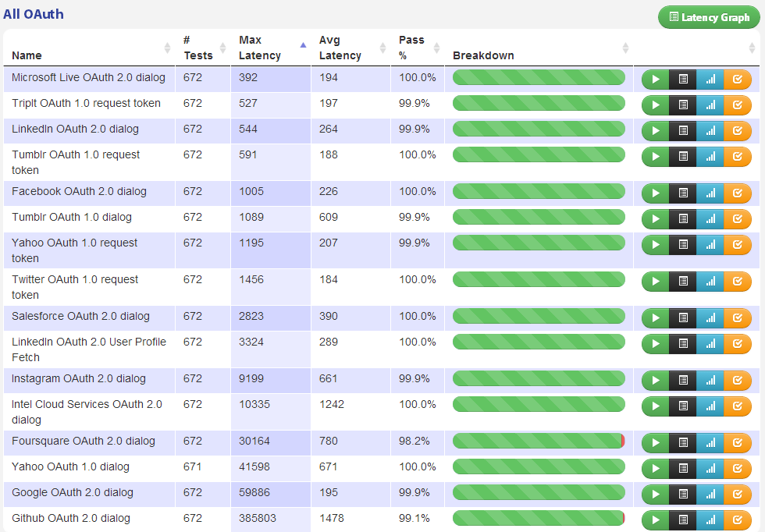This screenshot has height=532, width=765.
Task: Run the Microsoft Live OAuth 2.0 dialog test
Action: point(655,80)
